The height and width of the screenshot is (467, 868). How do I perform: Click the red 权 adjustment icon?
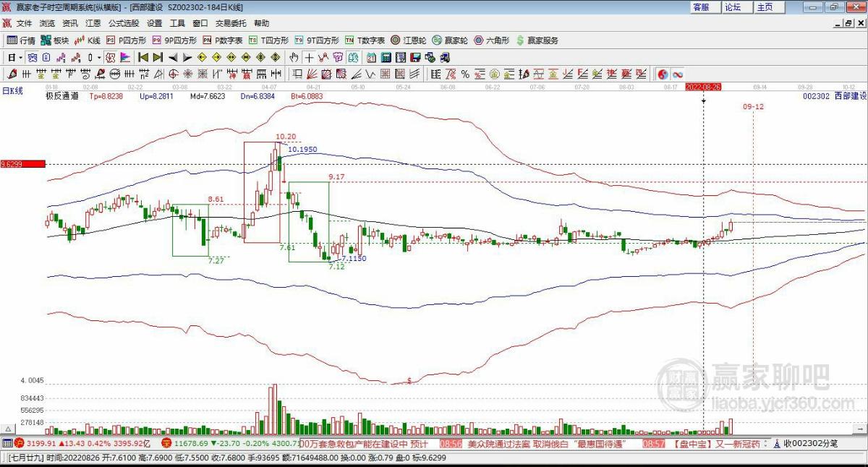point(111,57)
